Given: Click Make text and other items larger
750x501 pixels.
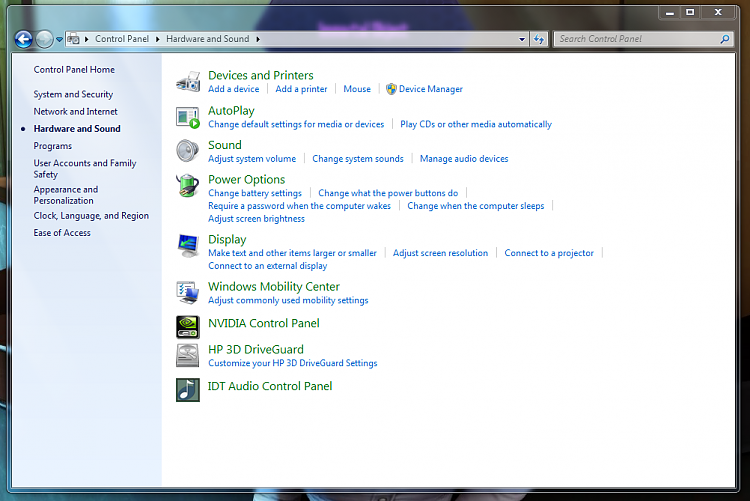Looking at the screenshot, I should click(x=292, y=253).
